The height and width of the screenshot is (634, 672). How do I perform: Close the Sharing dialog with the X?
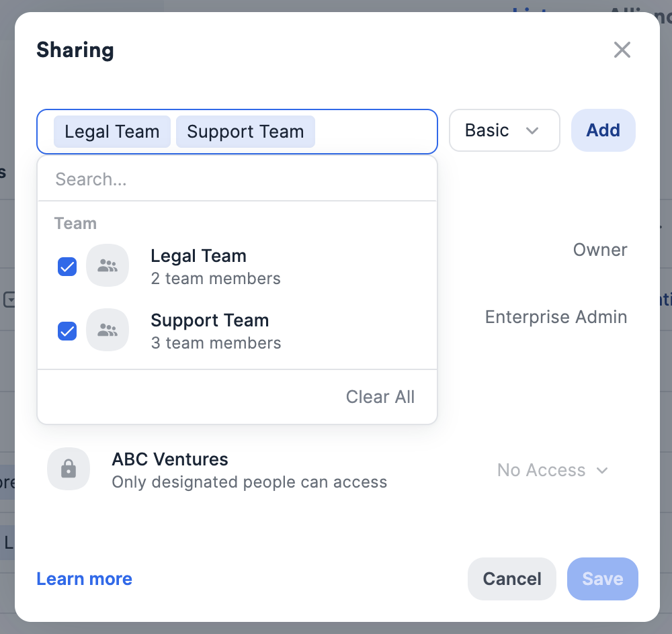[622, 50]
